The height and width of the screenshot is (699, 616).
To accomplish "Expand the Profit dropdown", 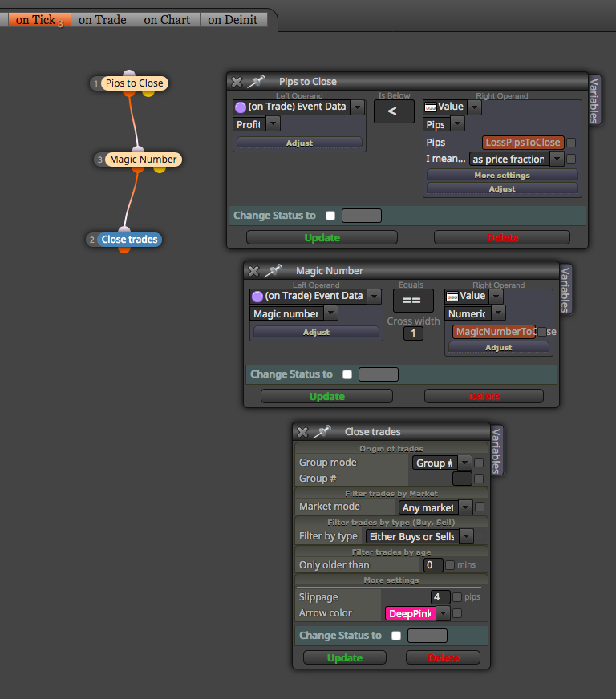I will (274, 124).
